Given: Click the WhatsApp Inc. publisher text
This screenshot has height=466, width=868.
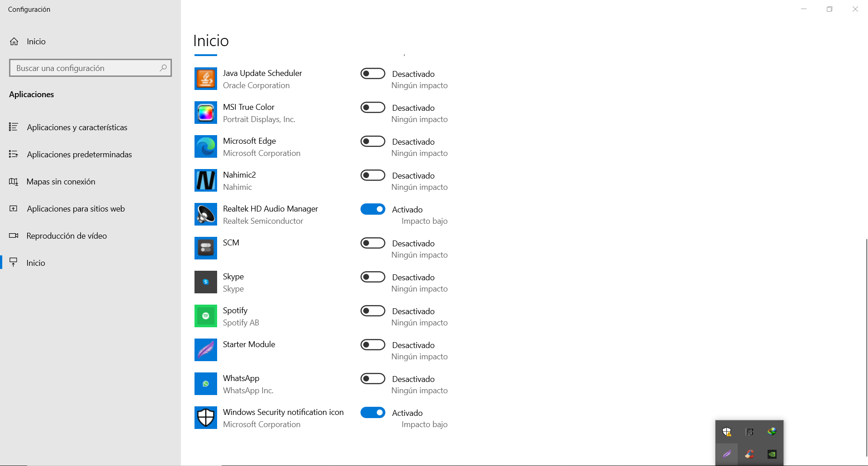Looking at the screenshot, I should click(248, 391).
